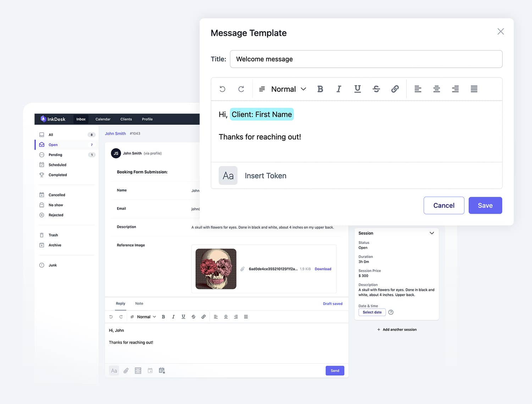532x404 pixels.
Task: Redo an edit in the template editor
Action: 241,89
